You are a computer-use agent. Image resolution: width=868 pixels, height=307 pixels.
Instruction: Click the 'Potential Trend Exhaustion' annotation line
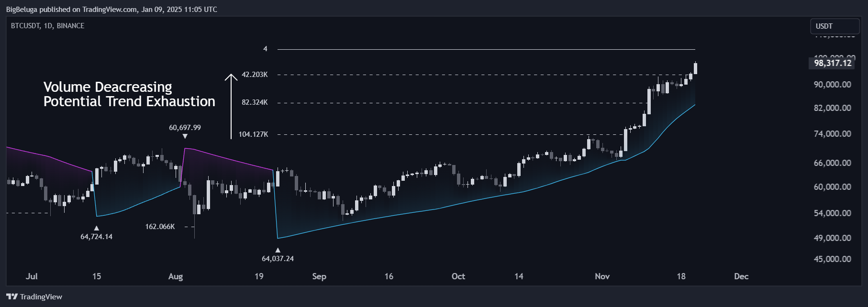point(129,101)
